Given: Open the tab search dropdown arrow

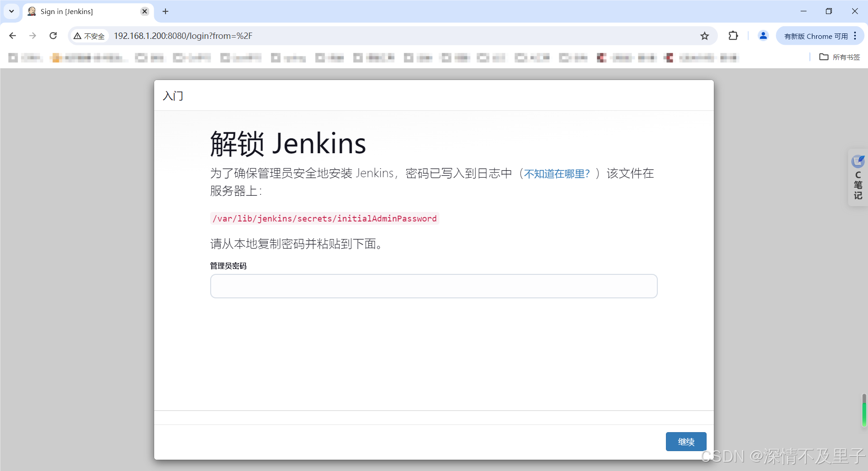Looking at the screenshot, I should [11, 11].
